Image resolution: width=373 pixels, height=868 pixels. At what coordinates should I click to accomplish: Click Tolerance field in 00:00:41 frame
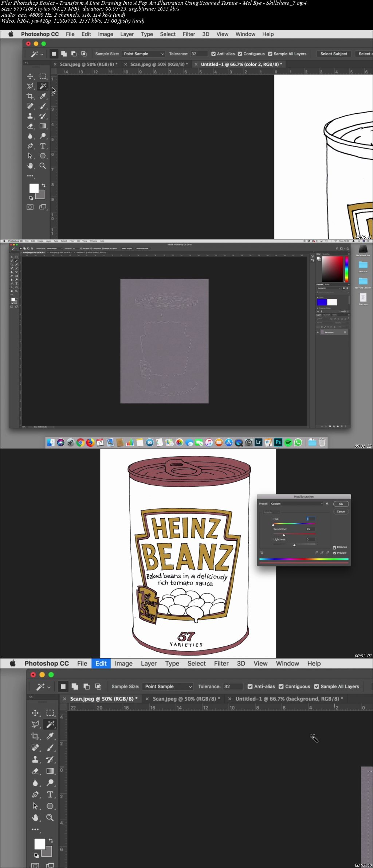(199, 54)
